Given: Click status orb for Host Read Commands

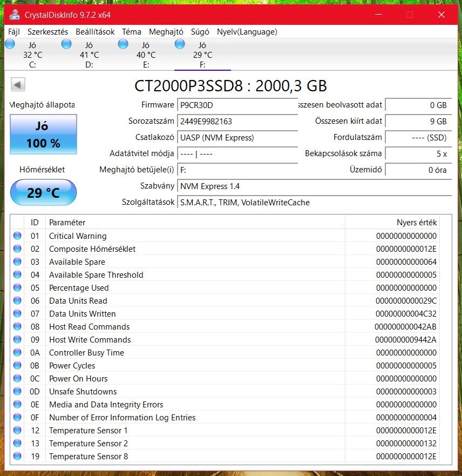Looking at the screenshot, I should point(17,327).
